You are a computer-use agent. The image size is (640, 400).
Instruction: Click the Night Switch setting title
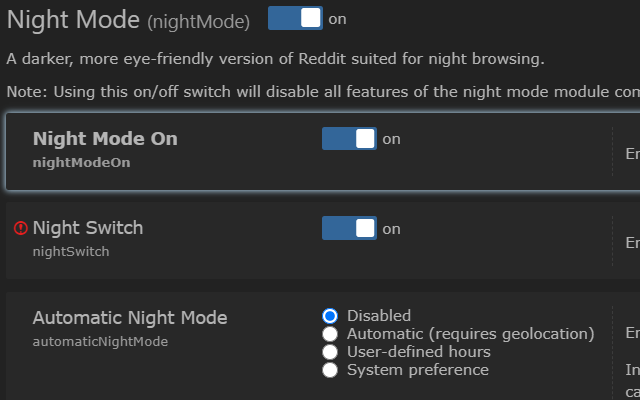[88, 228]
